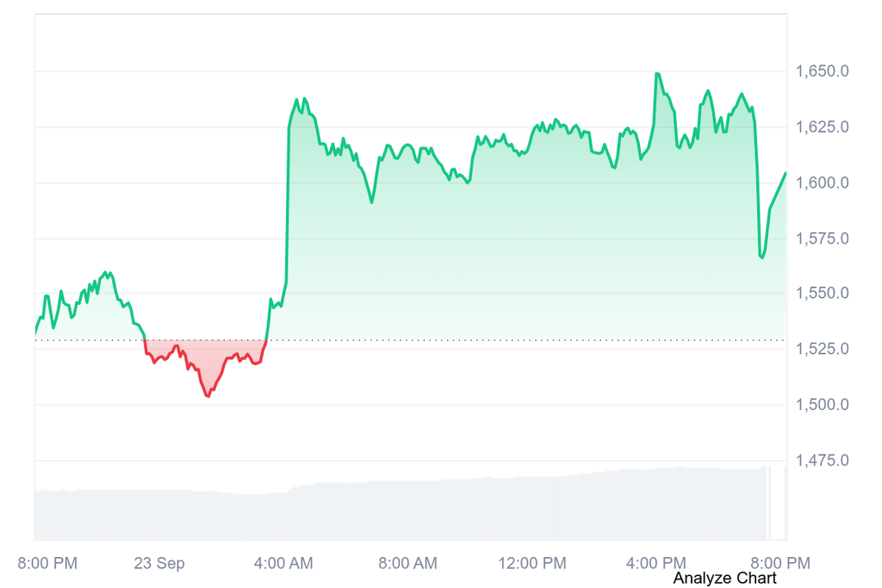
Task: Click the tallest gray volume bar at right
Action: point(786,503)
